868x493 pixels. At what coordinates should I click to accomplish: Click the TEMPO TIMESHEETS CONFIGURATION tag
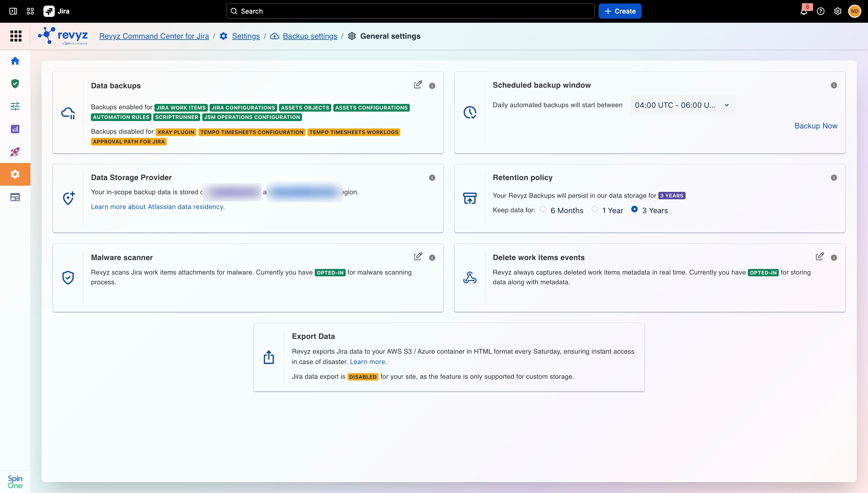[x=252, y=132]
